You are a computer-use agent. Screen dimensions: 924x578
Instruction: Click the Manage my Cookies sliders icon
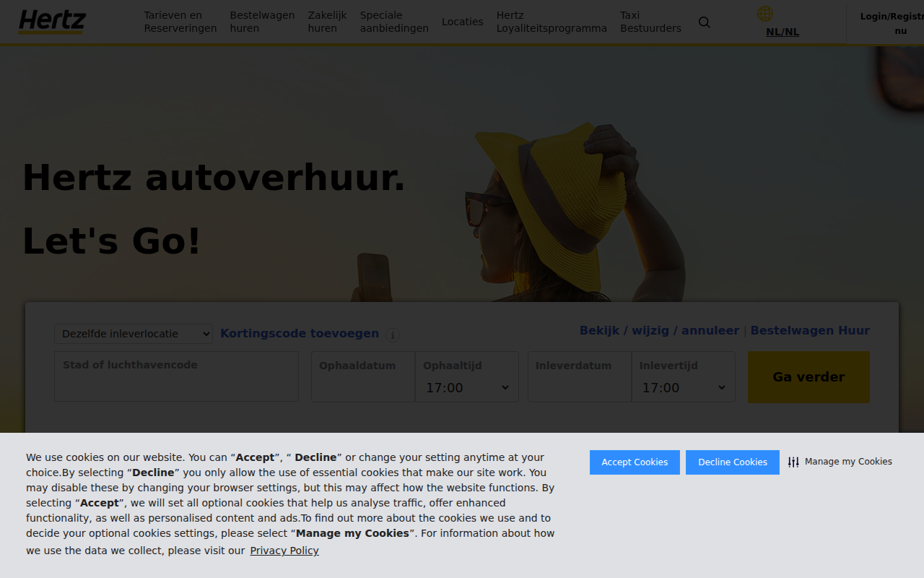pos(793,462)
